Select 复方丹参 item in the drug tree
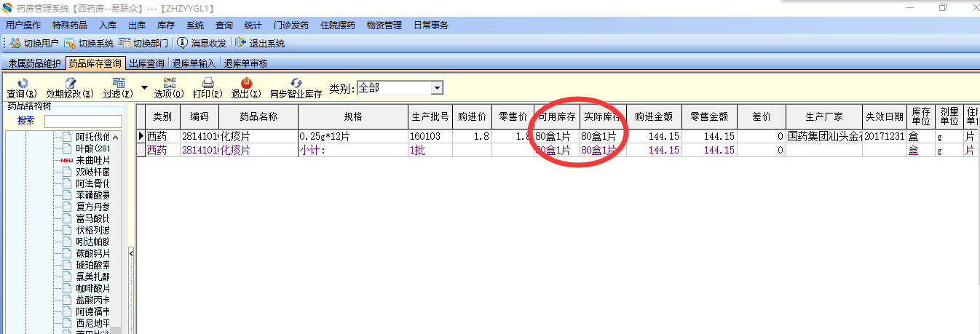 click(x=92, y=207)
